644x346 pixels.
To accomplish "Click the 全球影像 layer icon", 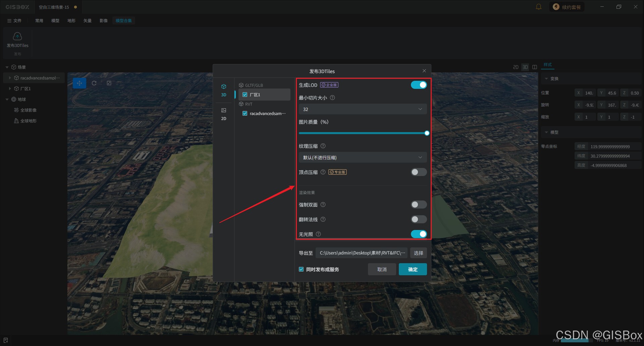I will coord(16,110).
